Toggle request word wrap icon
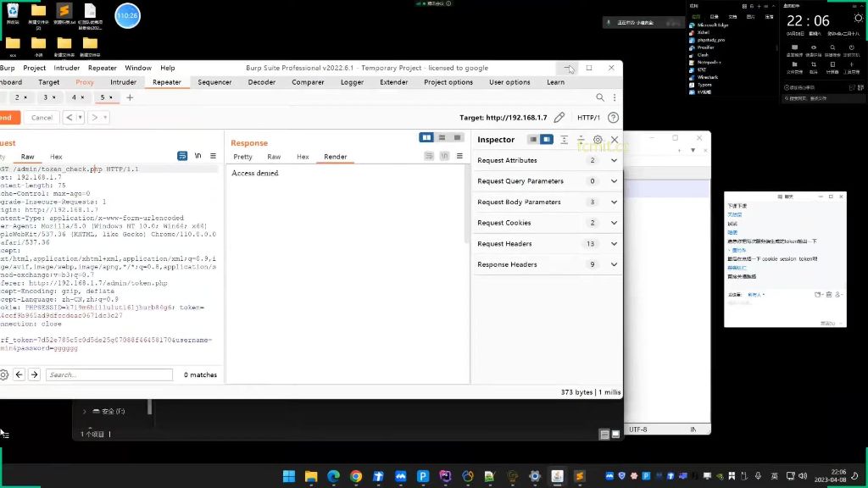The width and height of the screenshot is (868, 488). click(182, 156)
